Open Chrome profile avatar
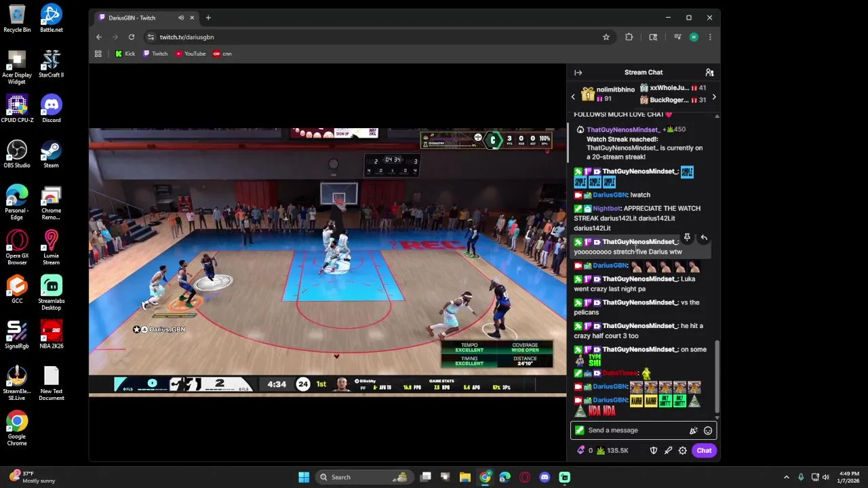 point(694,37)
